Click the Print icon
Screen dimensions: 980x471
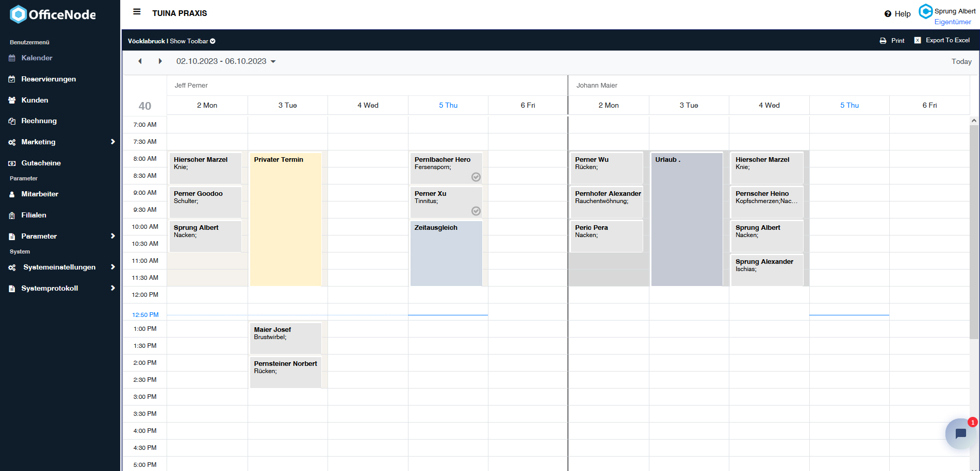(x=883, y=41)
